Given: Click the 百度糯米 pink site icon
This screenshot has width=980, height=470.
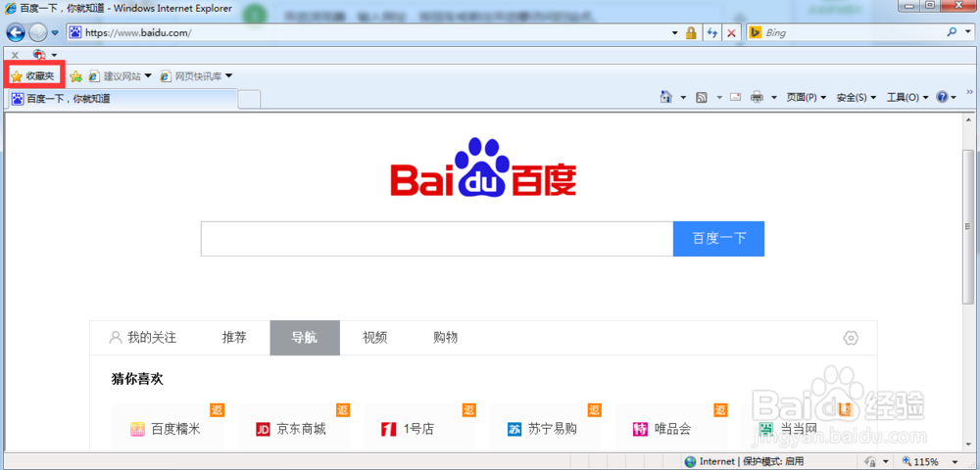Looking at the screenshot, I should tap(137, 430).
